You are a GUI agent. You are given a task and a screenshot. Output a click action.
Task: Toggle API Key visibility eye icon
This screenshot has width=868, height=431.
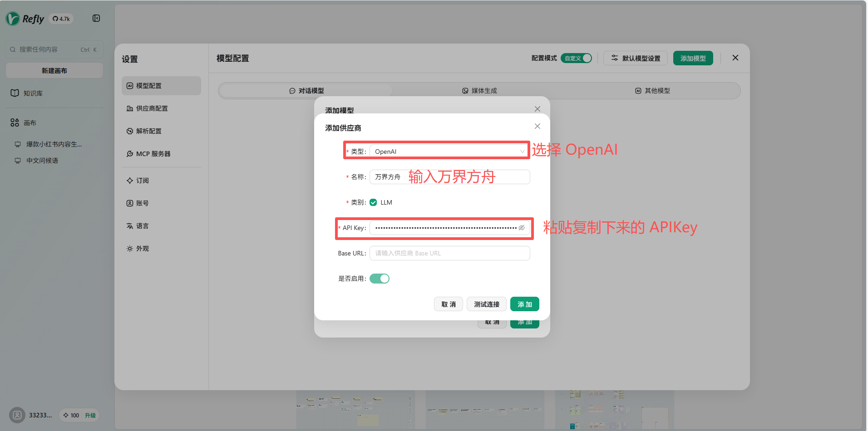[x=522, y=228]
